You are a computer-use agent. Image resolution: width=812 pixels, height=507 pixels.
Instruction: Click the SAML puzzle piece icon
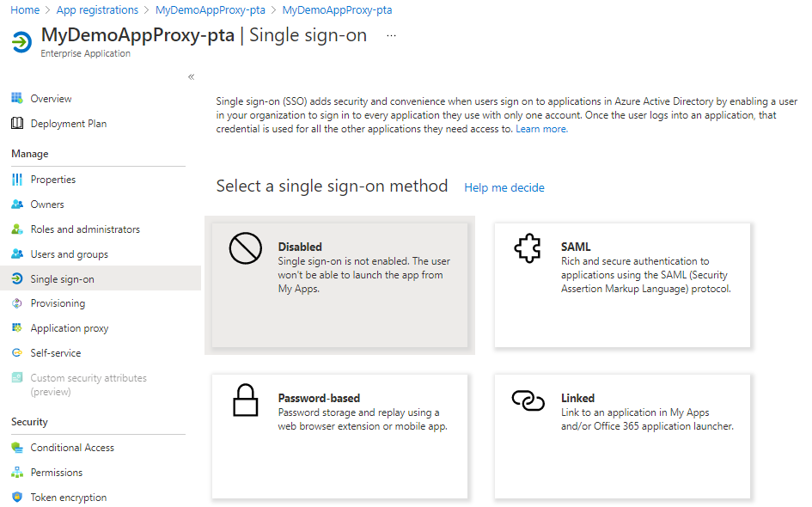[x=528, y=249]
